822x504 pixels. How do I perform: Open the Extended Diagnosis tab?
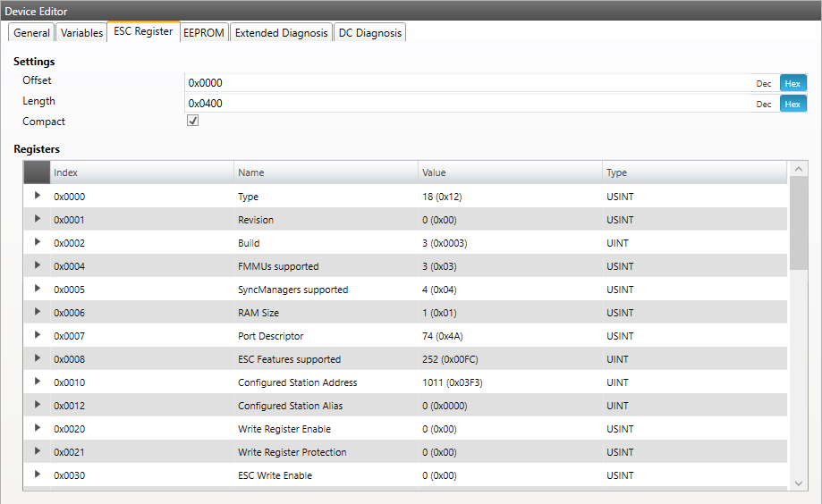point(281,33)
